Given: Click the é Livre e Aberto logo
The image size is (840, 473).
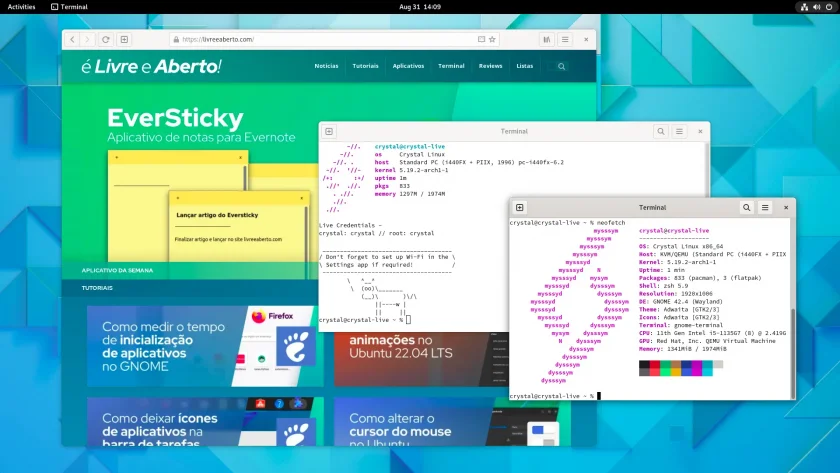Looking at the screenshot, I should (x=151, y=66).
